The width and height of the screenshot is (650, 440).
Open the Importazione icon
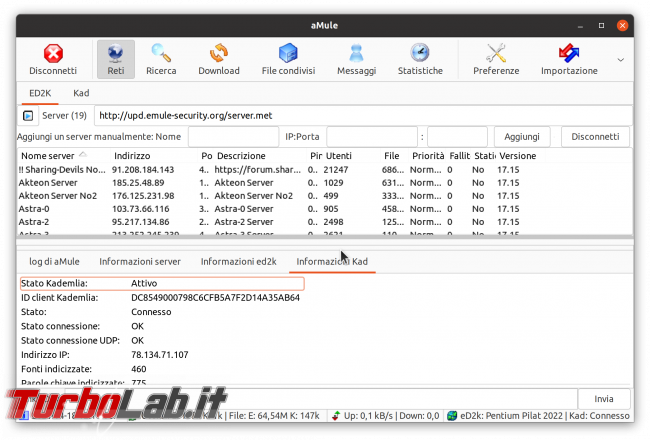pyautogui.click(x=569, y=59)
